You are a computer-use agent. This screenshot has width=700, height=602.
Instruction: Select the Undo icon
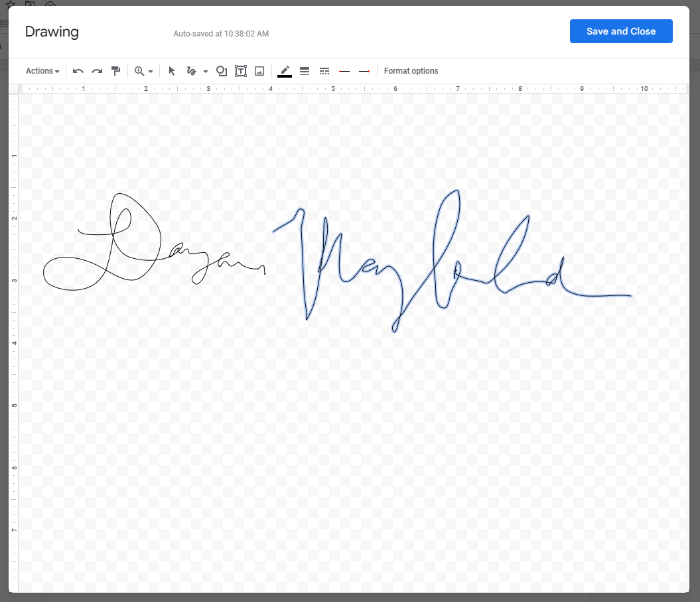click(x=78, y=71)
